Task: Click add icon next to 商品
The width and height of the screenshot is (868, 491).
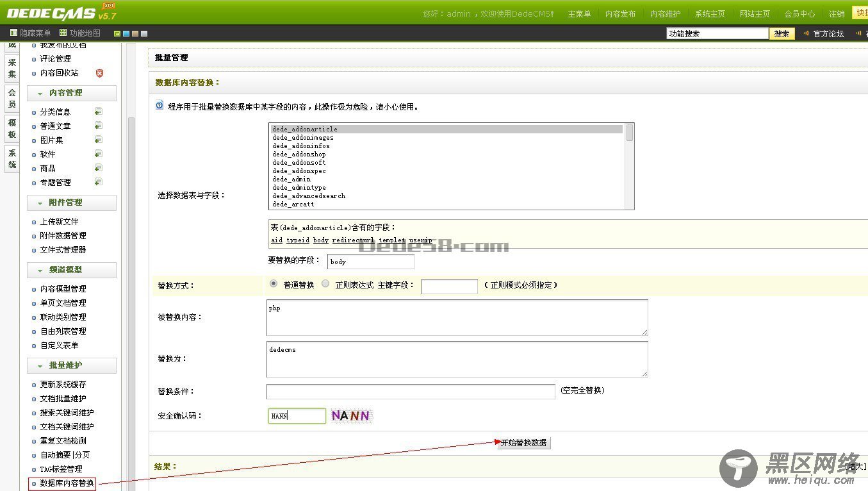Action: pyautogui.click(x=98, y=168)
